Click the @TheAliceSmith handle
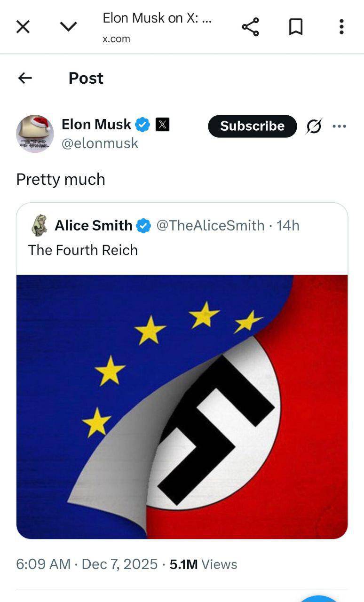The image size is (364, 602). (x=210, y=226)
